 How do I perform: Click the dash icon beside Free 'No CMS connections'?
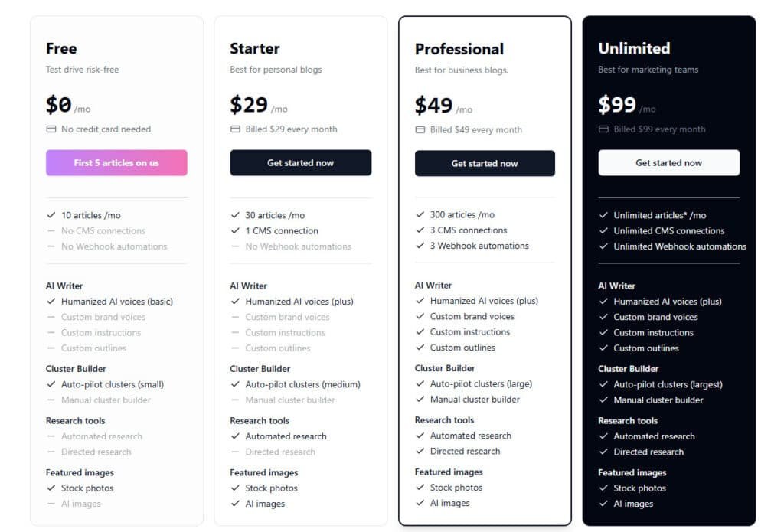tap(51, 231)
